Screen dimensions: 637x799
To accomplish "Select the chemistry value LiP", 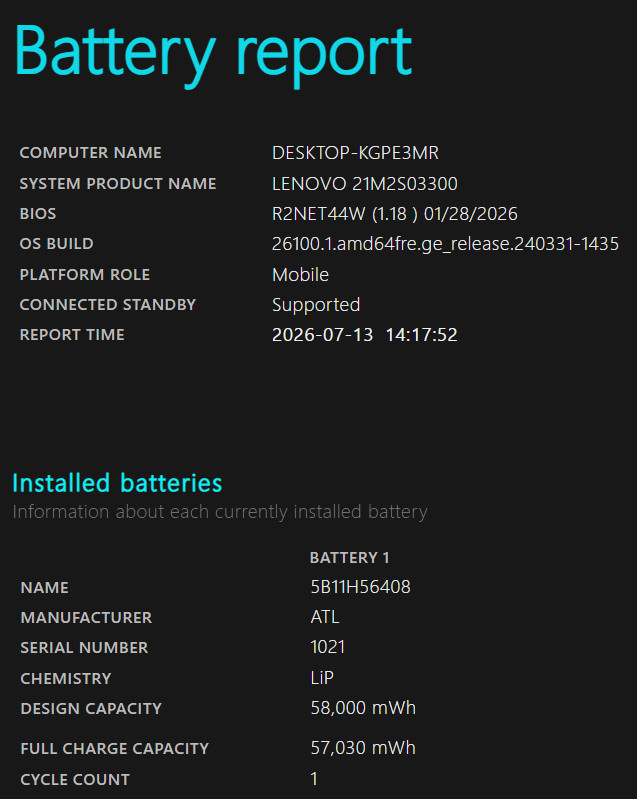I will click(322, 678).
